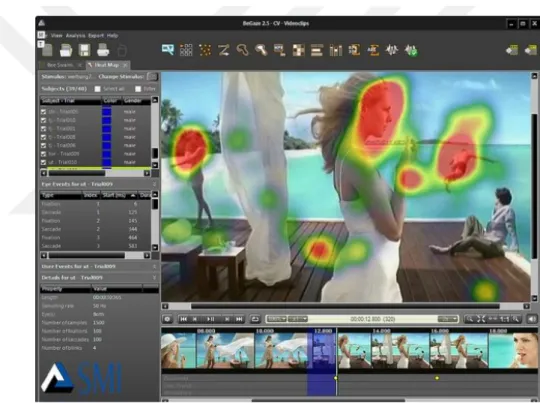This screenshot has width=540, height=403.
Task: Click the Change Stimulus button
Action: point(152,76)
